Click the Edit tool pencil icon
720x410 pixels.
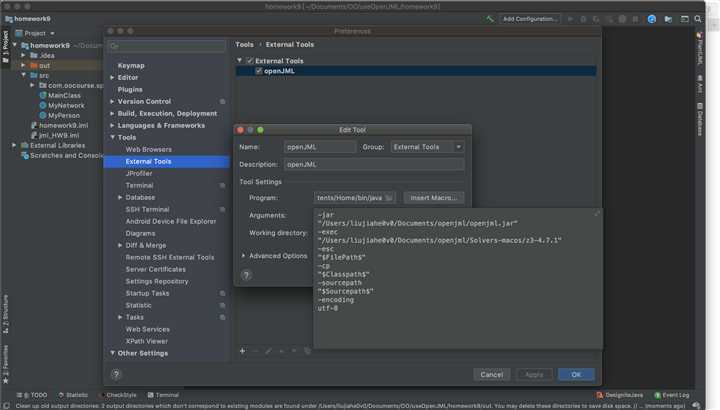pos(268,351)
